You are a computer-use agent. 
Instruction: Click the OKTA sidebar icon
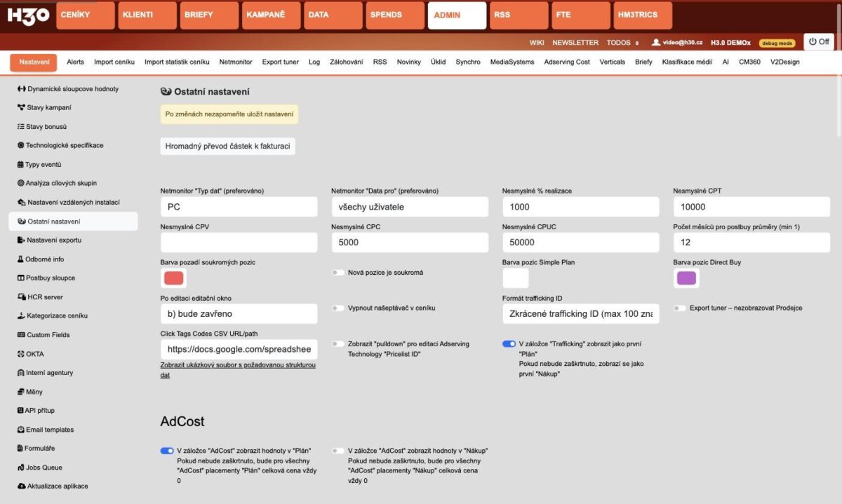[x=20, y=354]
